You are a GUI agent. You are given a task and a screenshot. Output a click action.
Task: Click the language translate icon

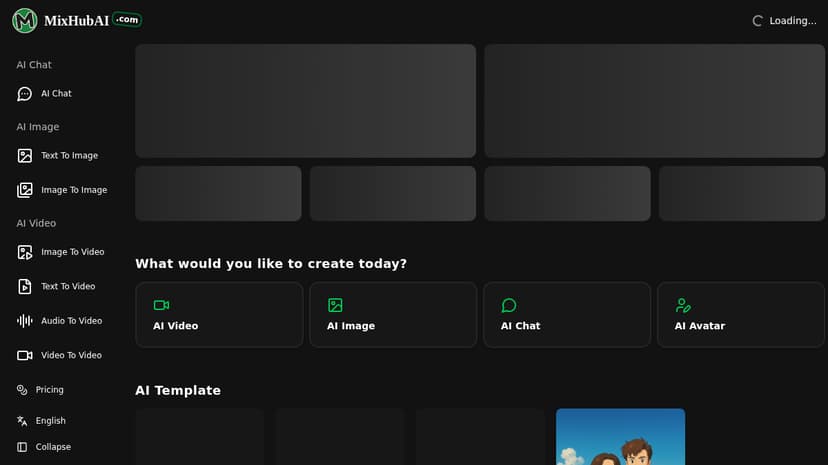coord(22,421)
